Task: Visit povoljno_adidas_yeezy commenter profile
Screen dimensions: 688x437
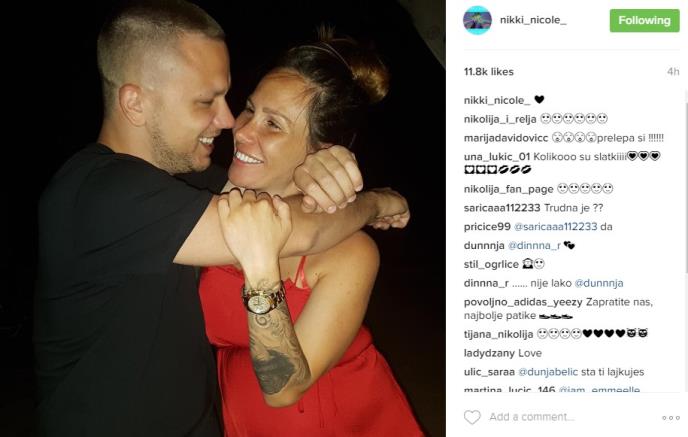Action: 523,302
